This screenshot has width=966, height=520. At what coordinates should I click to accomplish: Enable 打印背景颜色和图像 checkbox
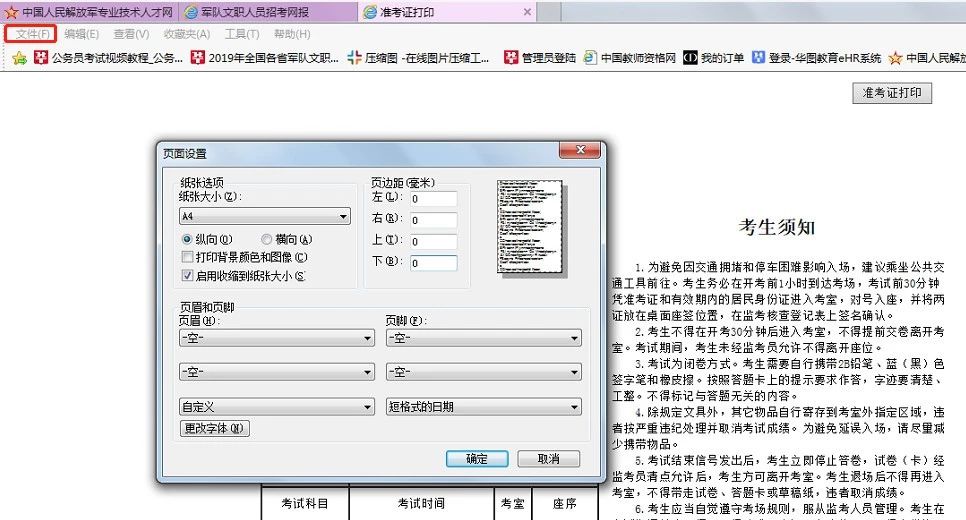click(x=187, y=257)
